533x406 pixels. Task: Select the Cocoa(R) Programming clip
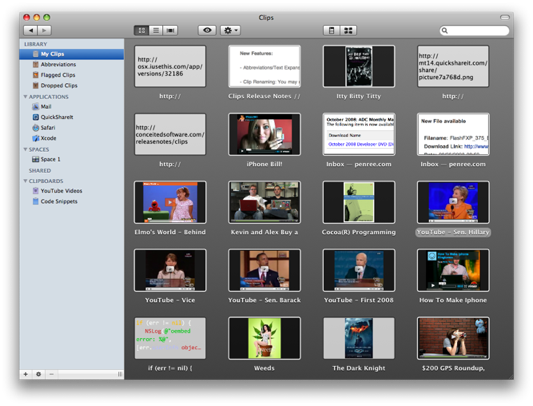(x=359, y=202)
